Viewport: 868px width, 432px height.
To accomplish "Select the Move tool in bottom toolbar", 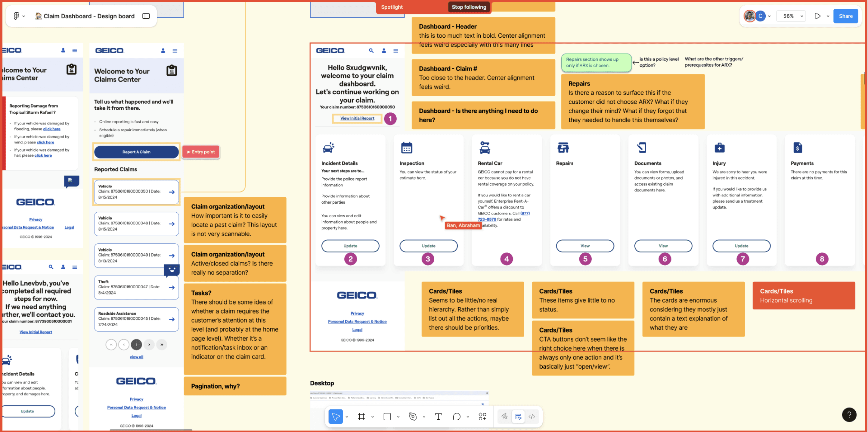I will pos(336,417).
